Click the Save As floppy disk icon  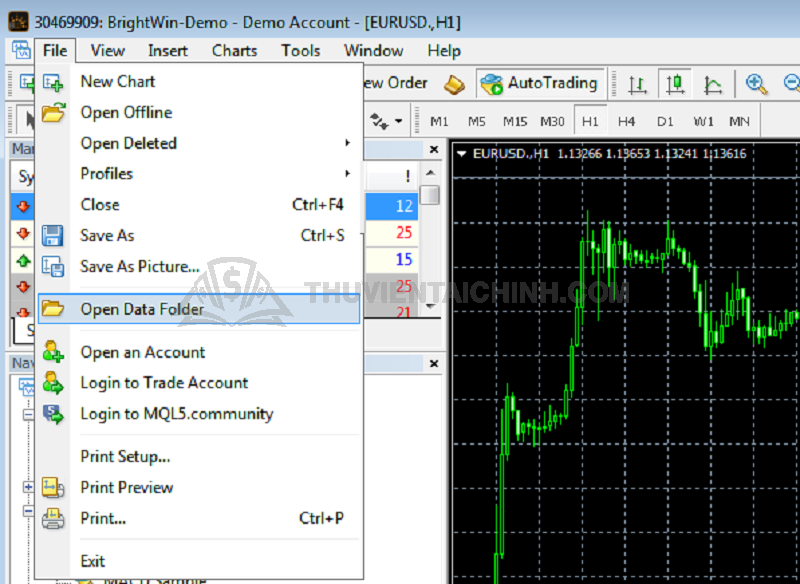53,236
